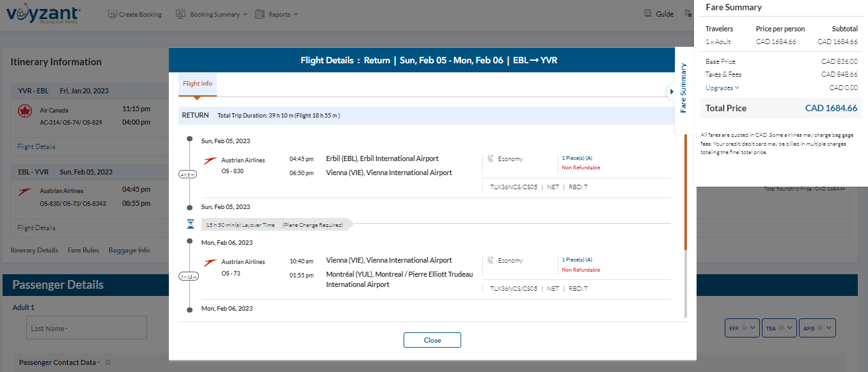Open the Reports dropdown menu
Image resolution: width=868 pixels, height=372 pixels.
276,14
